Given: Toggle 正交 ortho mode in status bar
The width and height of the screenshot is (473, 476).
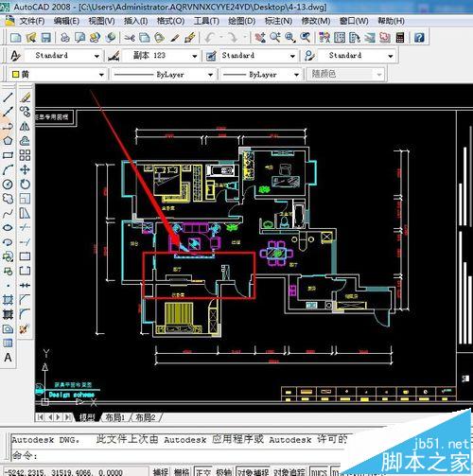Looking at the screenshot, I should (202, 472).
